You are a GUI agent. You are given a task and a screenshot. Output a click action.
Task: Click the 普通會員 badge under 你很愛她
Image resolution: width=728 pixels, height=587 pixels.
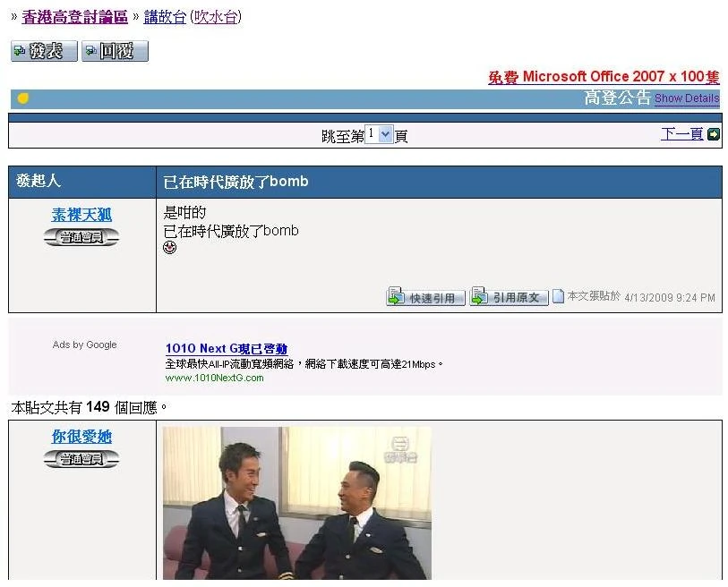point(81,459)
